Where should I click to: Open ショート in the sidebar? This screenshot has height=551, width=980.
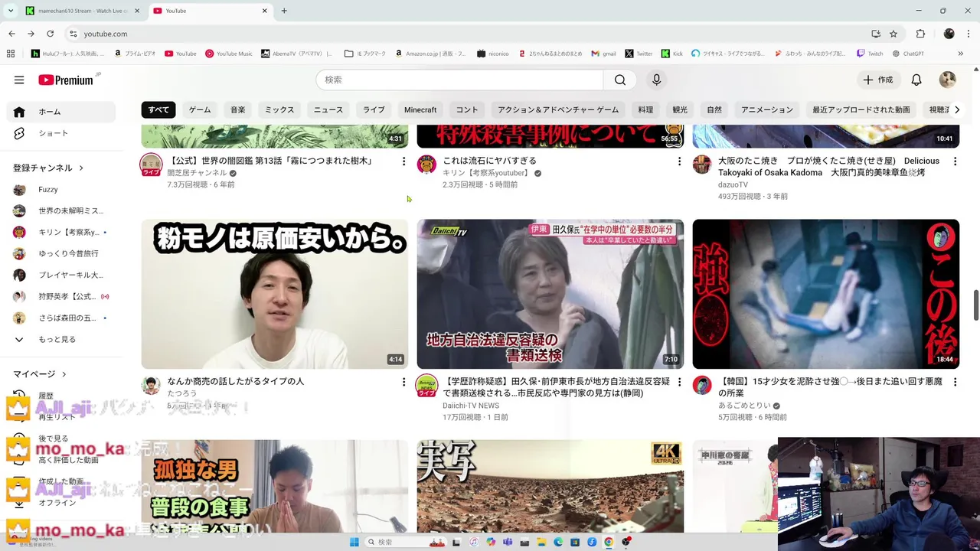tap(61, 133)
